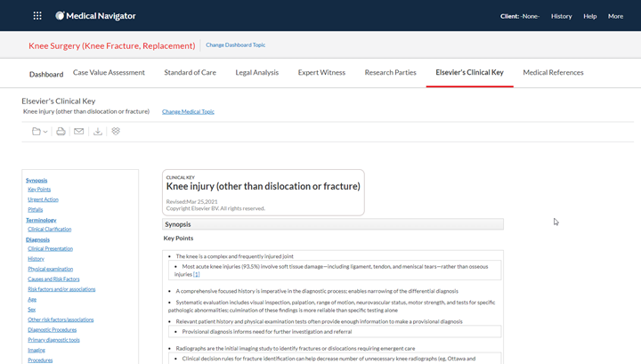Click the 'Key Points' heading in article
The image size is (641, 364).
point(178,239)
